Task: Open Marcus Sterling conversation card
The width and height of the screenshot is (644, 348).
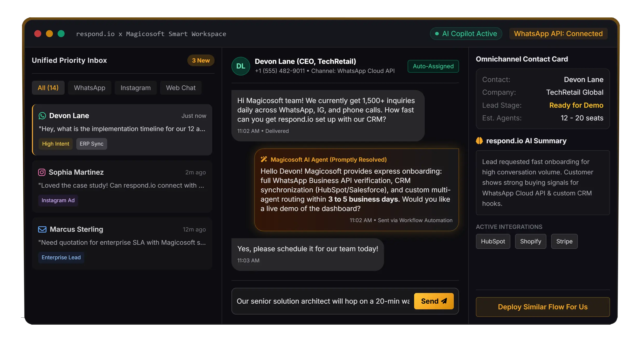Action: point(122,244)
